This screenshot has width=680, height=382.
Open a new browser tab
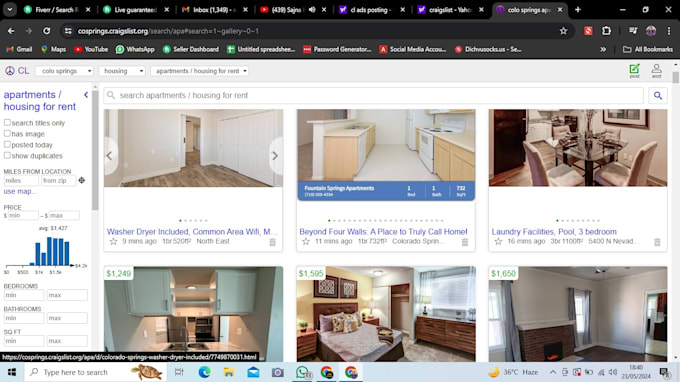click(x=578, y=10)
